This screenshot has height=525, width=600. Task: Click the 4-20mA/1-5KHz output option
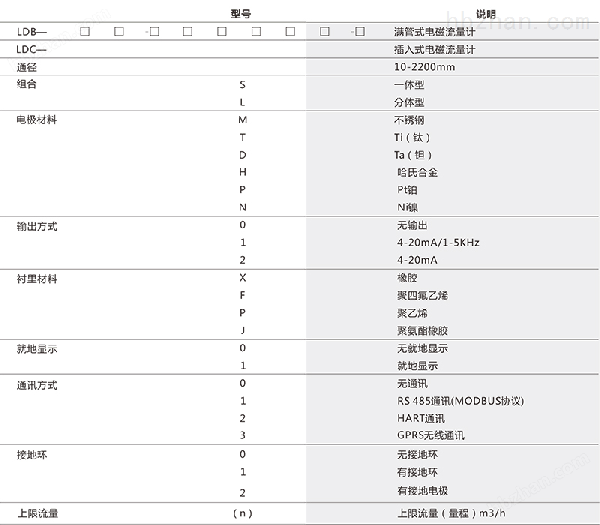click(x=439, y=243)
